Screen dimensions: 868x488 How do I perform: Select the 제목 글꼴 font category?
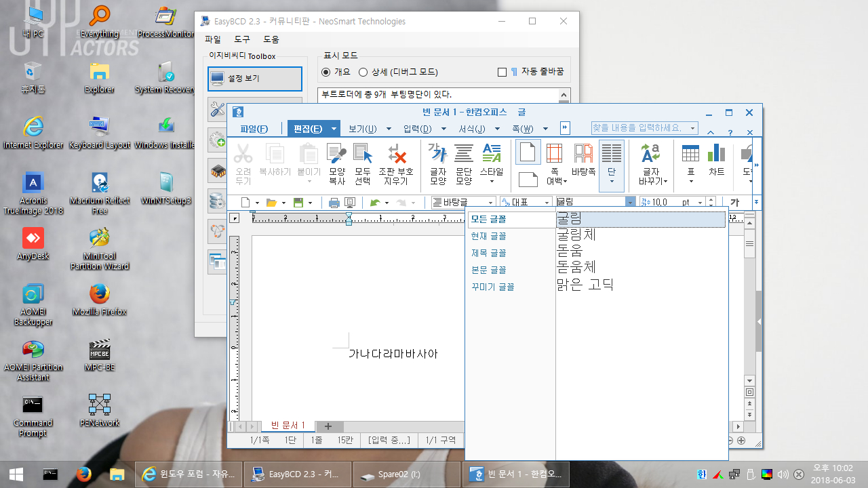click(511, 253)
